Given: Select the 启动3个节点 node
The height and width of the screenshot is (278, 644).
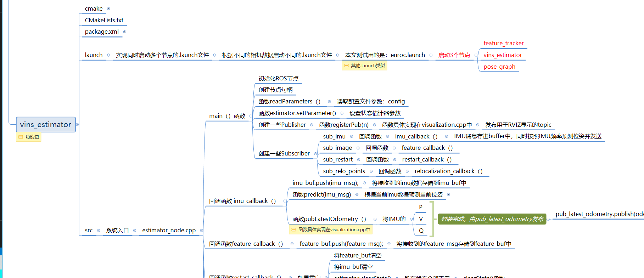Looking at the screenshot, I should (454, 55).
